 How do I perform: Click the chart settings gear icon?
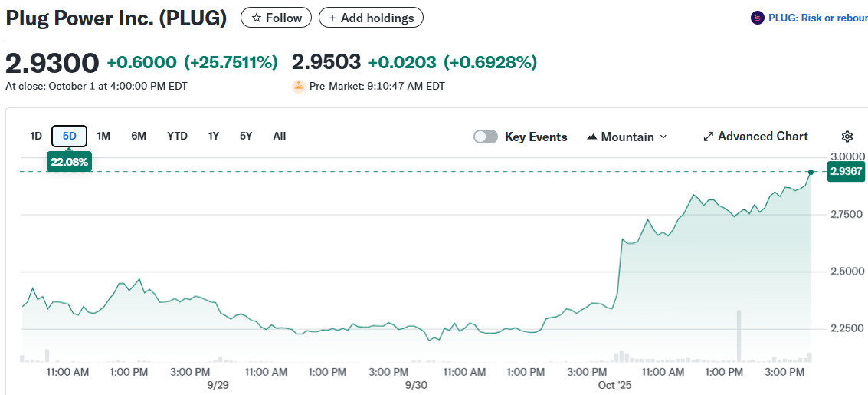847,137
